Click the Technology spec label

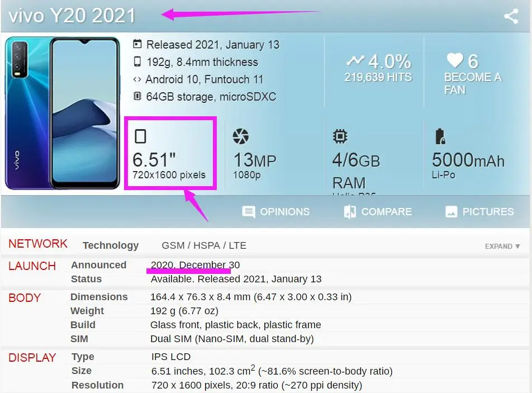tap(111, 245)
